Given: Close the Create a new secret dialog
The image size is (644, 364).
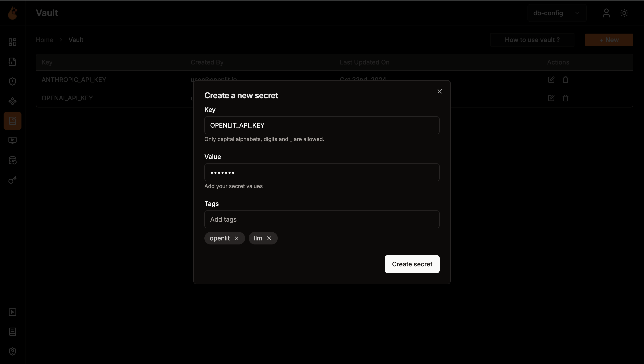Looking at the screenshot, I should pos(439,91).
